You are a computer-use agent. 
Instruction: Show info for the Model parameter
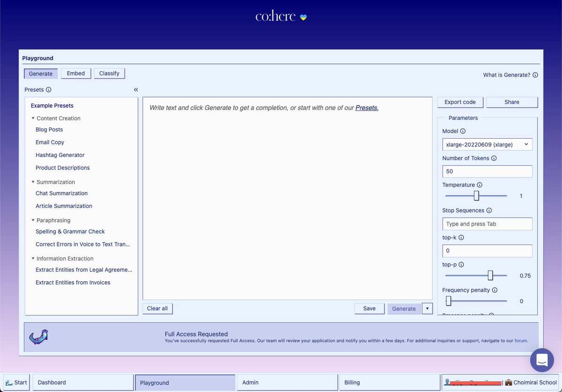(x=463, y=132)
